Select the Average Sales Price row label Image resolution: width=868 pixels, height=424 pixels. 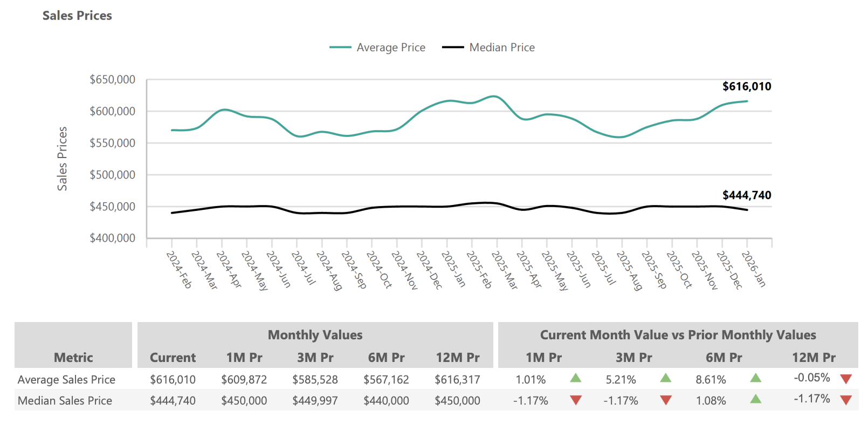[x=66, y=380]
